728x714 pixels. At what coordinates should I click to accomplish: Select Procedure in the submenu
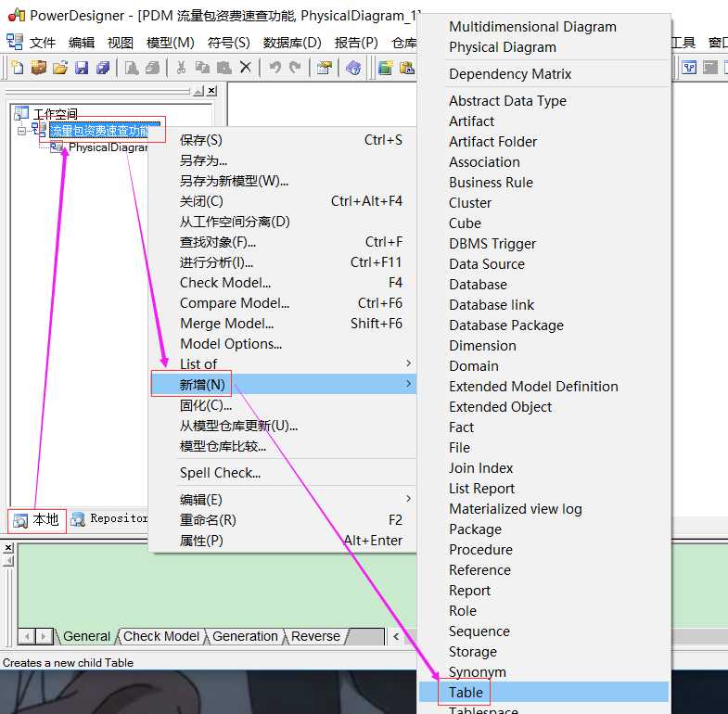click(x=543, y=549)
